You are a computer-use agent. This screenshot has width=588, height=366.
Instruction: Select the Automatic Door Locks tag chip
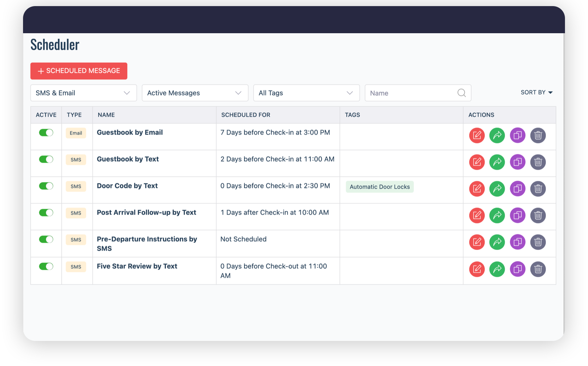tap(379, 187)
